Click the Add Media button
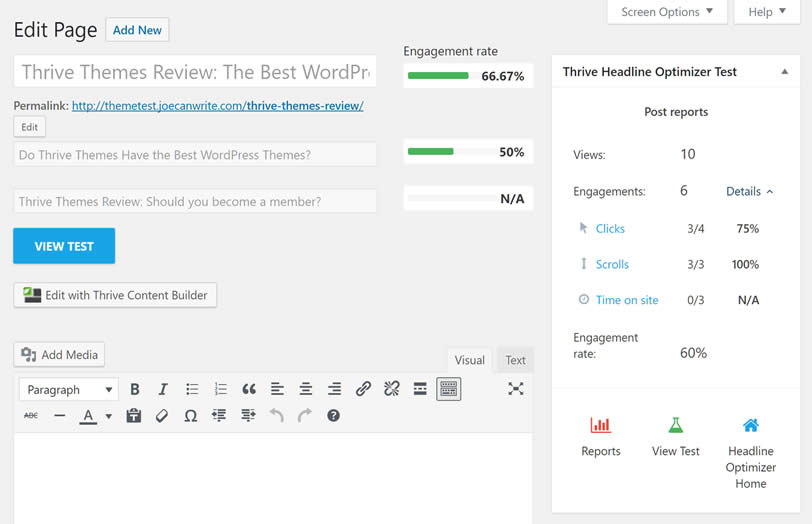Viewport: 812px width, 524px height. click(59, 355)
